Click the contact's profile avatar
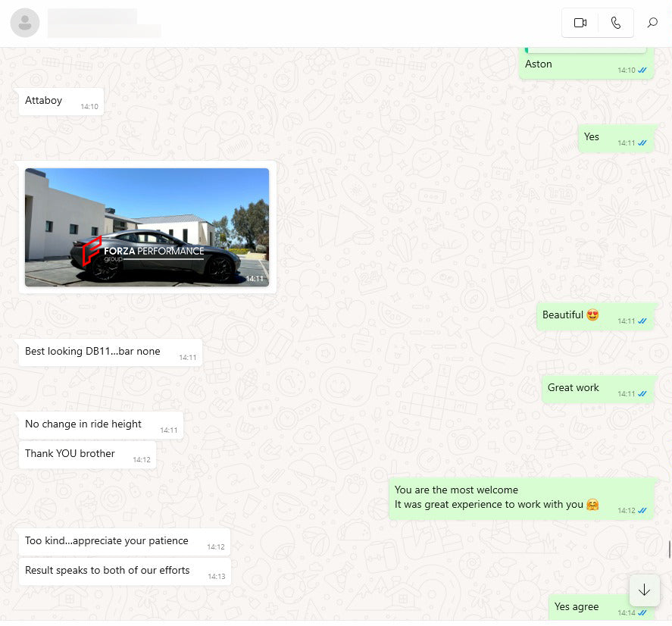 point(25,23)
